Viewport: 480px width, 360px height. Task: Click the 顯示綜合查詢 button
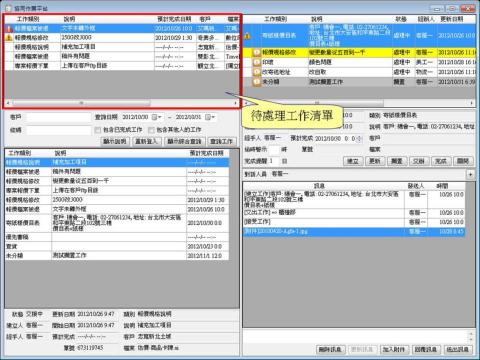184,142
